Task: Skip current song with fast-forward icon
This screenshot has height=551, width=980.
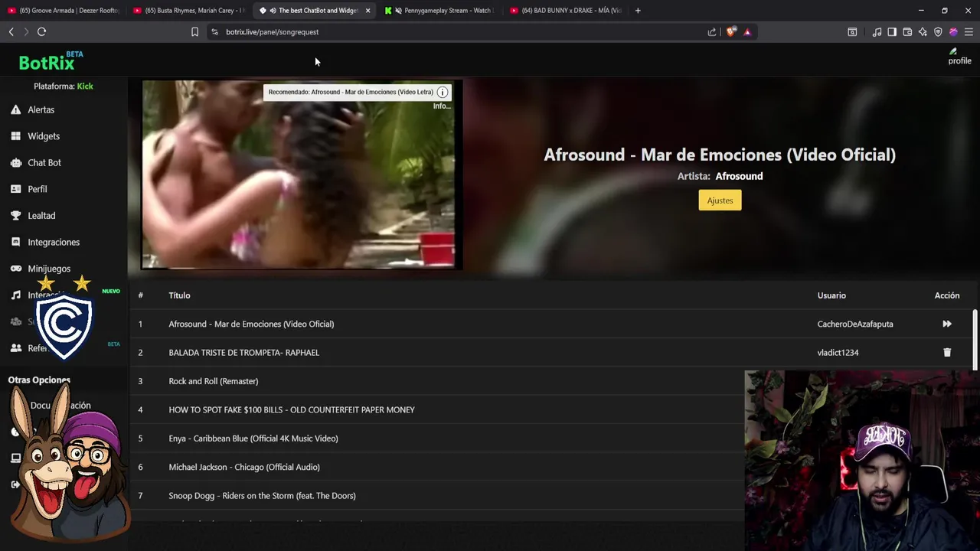Action: click(x=947, y=324)
